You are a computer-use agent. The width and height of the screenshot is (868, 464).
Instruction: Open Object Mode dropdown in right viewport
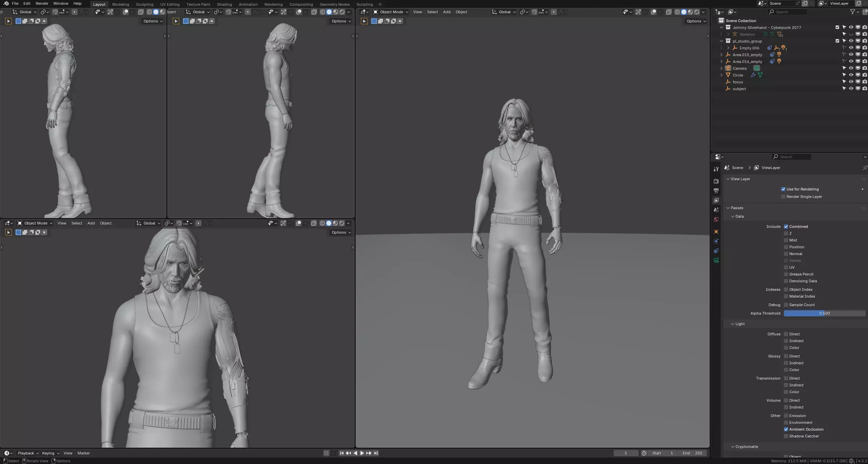pos(390,12)
